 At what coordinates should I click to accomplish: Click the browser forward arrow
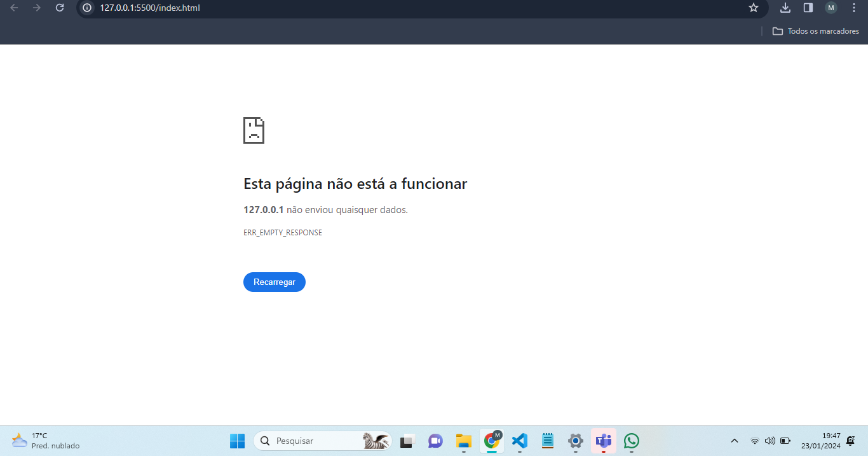(x=37, y=8)
